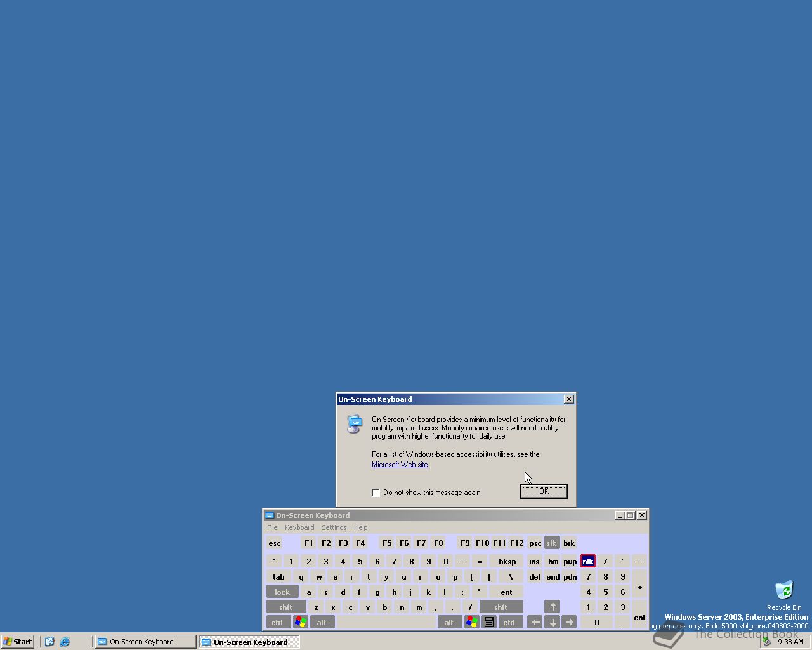
Task: Click the end key
Action: click(x=553, y=576)
